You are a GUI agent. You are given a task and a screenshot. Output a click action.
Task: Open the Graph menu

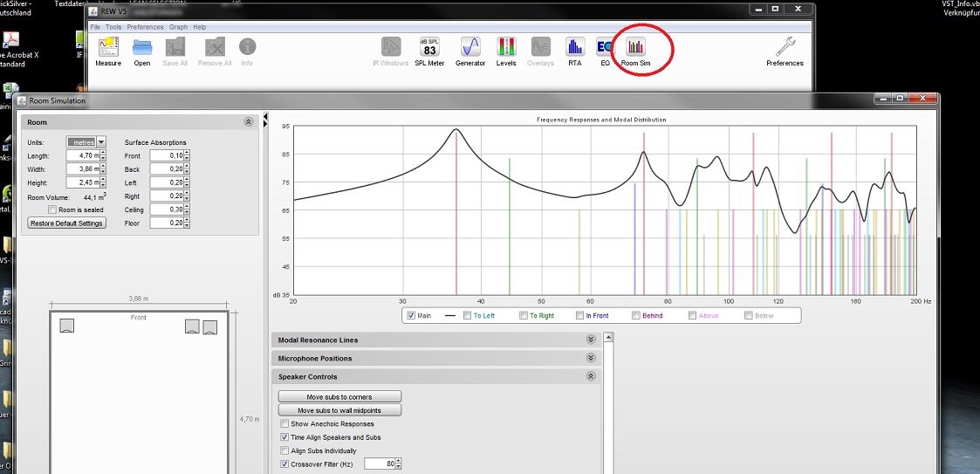pos(178,27)
